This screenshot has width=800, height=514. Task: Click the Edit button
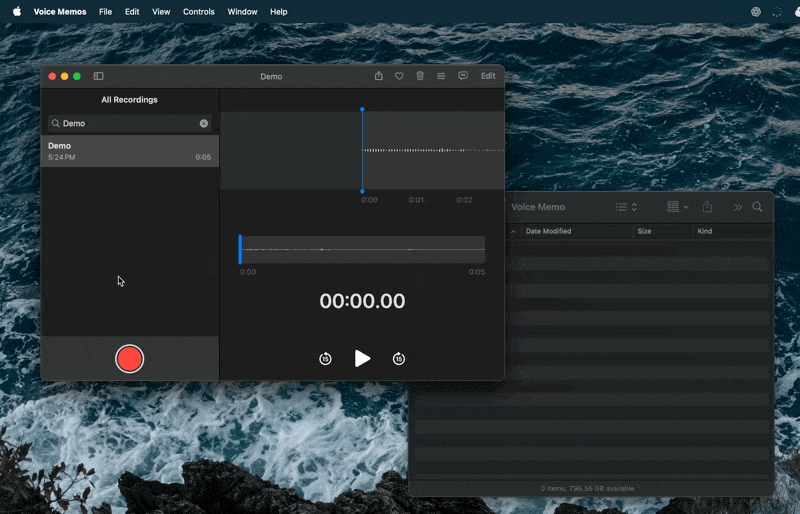488,76
